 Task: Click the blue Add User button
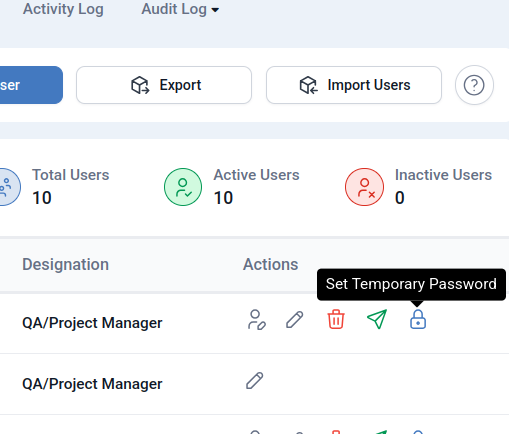click(x=31, y=85)
